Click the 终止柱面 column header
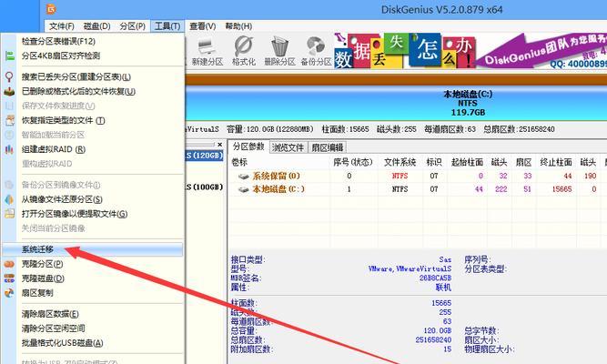 click(x=556, y=162)
